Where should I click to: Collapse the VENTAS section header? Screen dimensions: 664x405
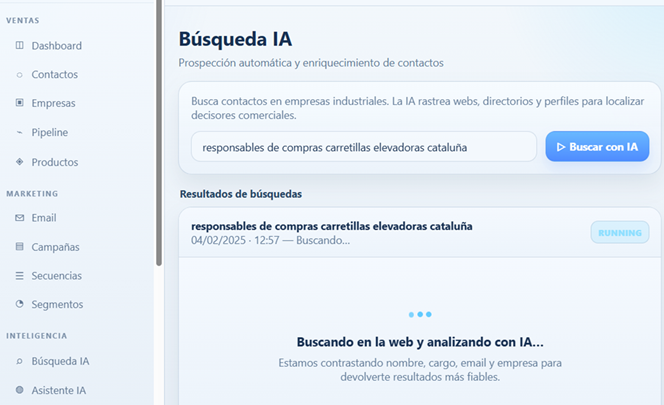(23, 20)
